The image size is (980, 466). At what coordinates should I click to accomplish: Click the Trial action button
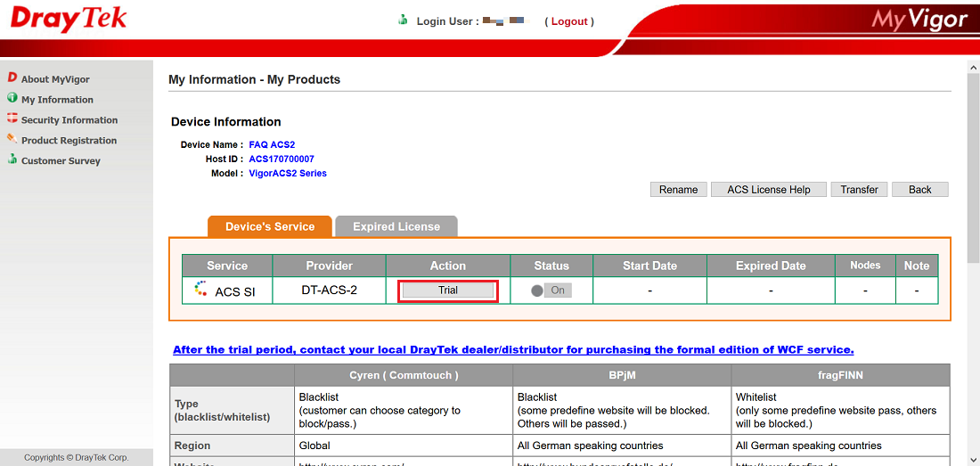[448, 290]
